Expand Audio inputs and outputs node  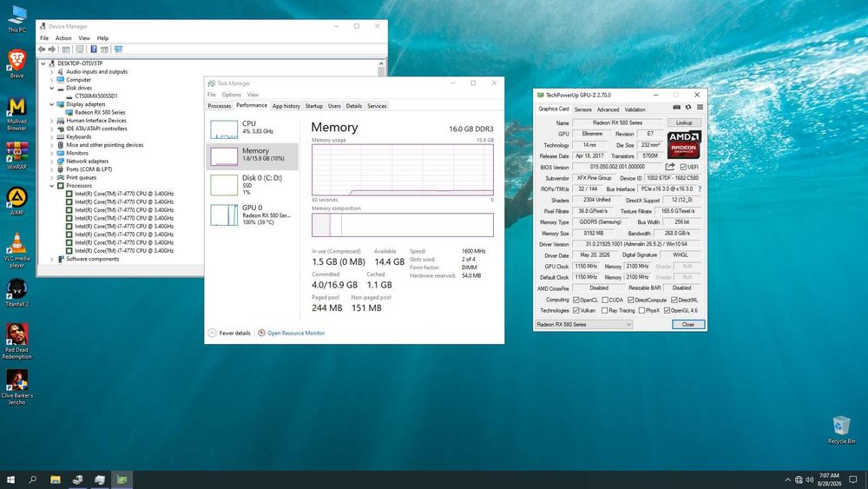click(52, 71)
